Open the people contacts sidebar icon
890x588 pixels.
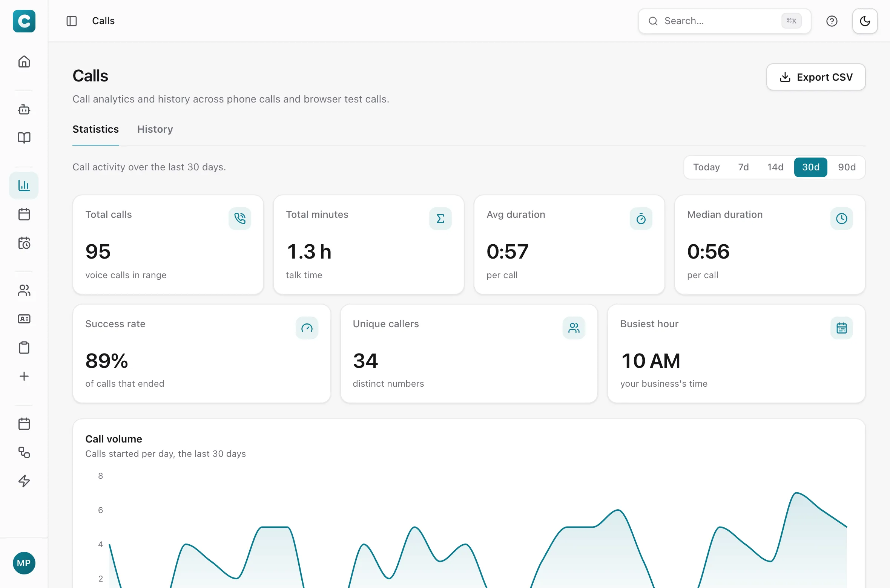pos(24,290)
